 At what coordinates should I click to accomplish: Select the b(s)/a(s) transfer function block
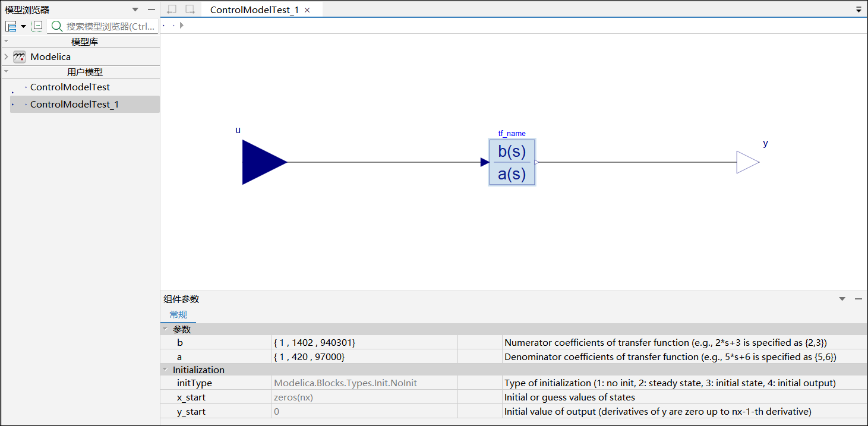[512, 162]
